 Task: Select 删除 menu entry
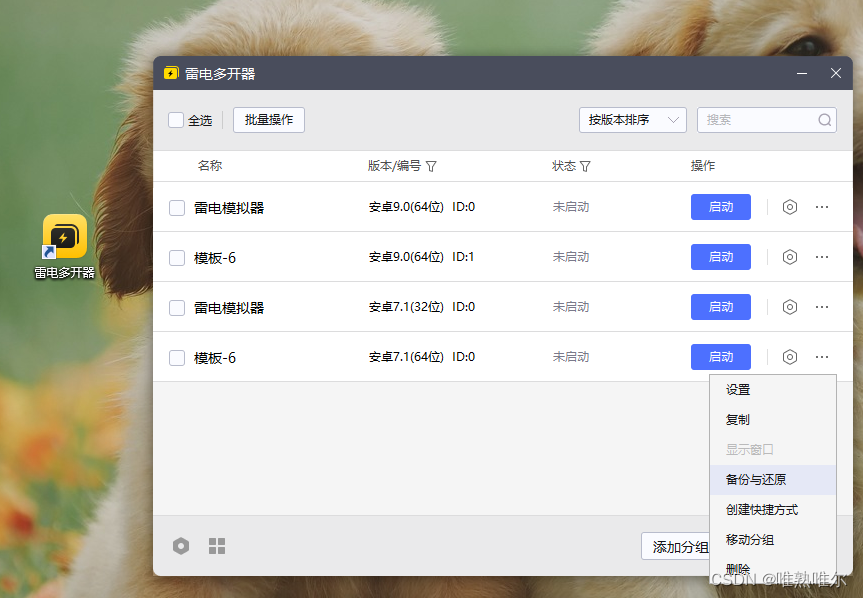(773, 568)
